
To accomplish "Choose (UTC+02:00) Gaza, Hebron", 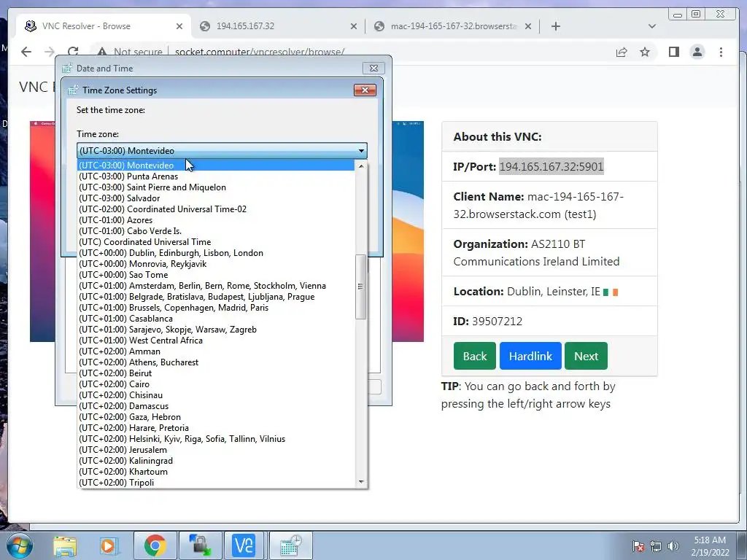I will point(216,417).
